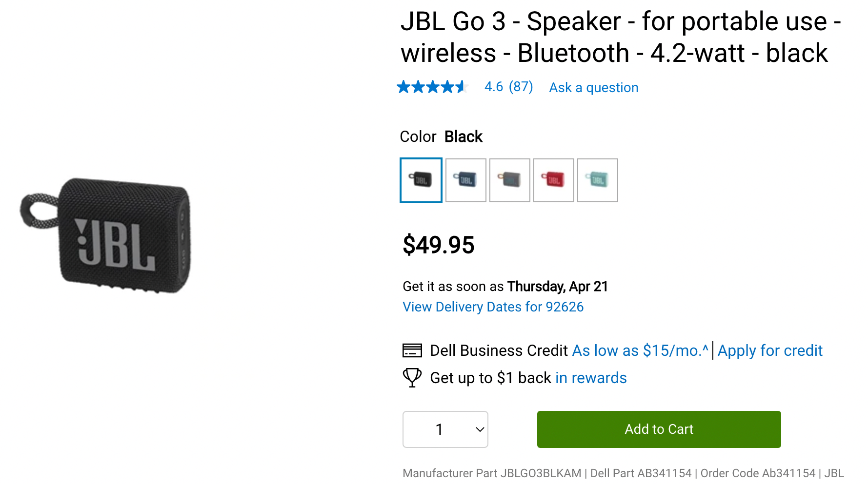The image size is (868, 484).
Task: Click the JBL Go 3 product title
Action: point(620,37)
